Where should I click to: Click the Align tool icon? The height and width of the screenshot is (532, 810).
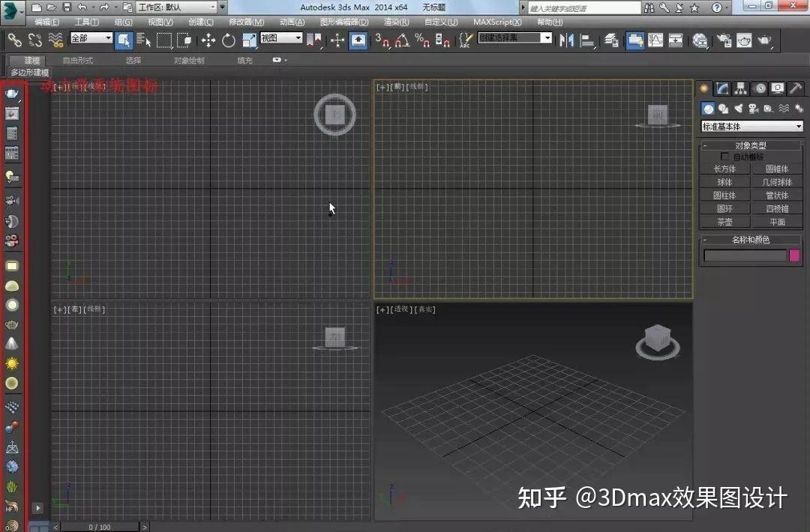587,40
